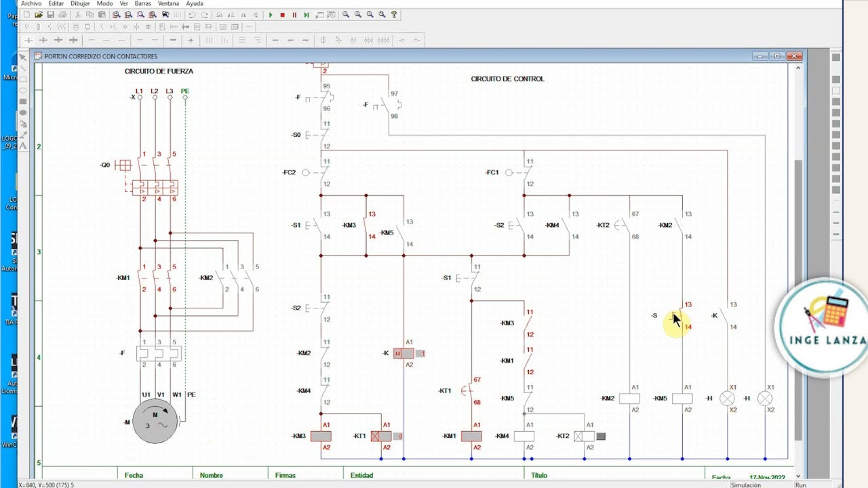Select the text tool letter A icon
Image resolution: width=868 pixels, height=488 pixels.
23,146
